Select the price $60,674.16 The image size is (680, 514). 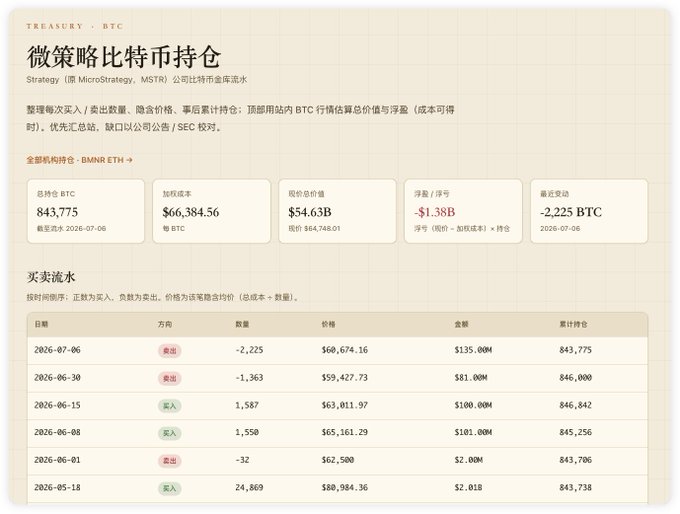pyautogui.click(x=345, y=350)
